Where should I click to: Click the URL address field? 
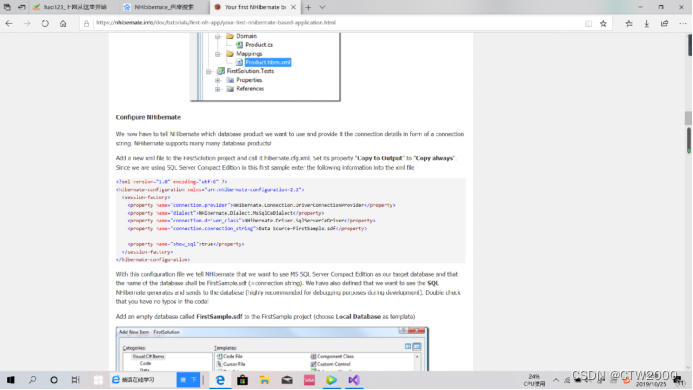(336, 23)
